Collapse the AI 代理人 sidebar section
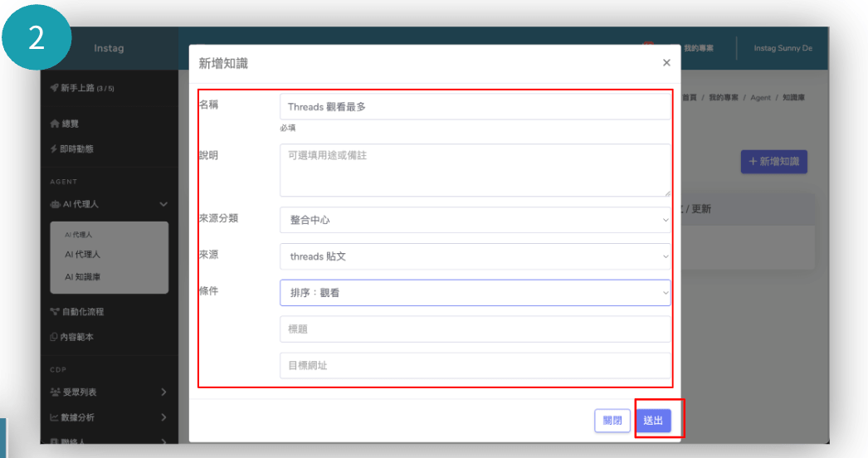 (163, 204)
